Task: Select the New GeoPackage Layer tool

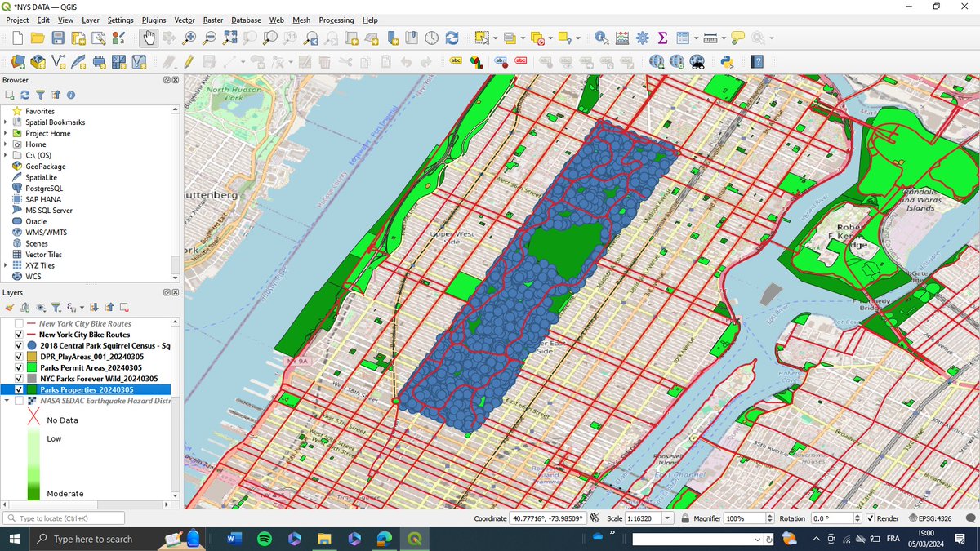Action: pos(38,61)
